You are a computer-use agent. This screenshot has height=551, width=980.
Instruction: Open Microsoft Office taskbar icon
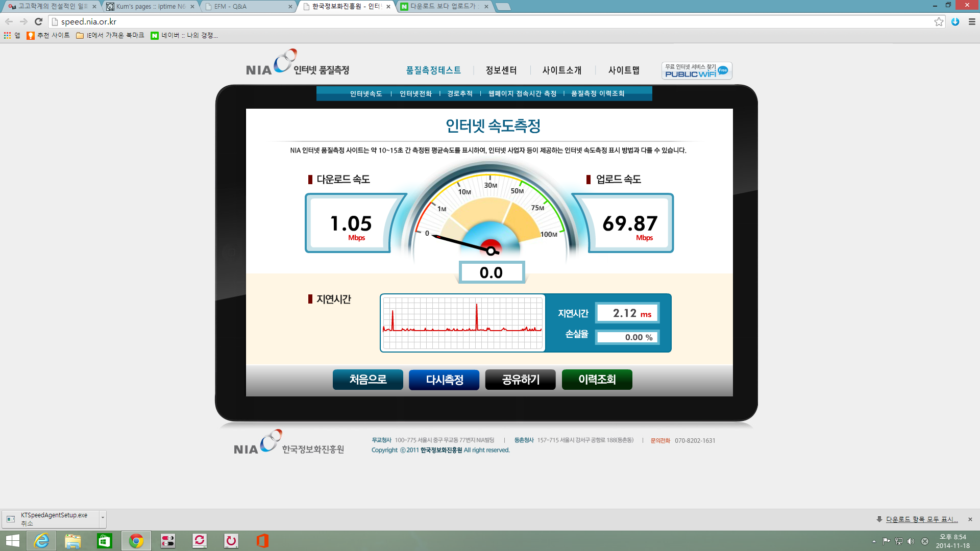(263, 541)
